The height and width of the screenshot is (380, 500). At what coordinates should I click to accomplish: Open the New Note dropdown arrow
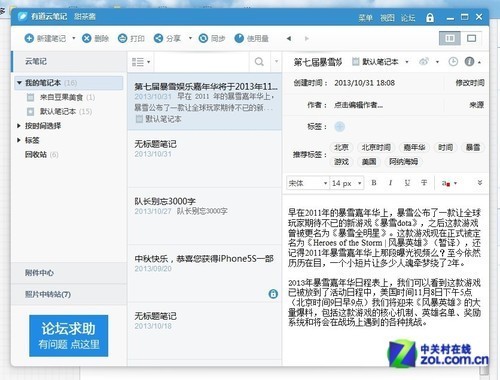pos(74,38)
